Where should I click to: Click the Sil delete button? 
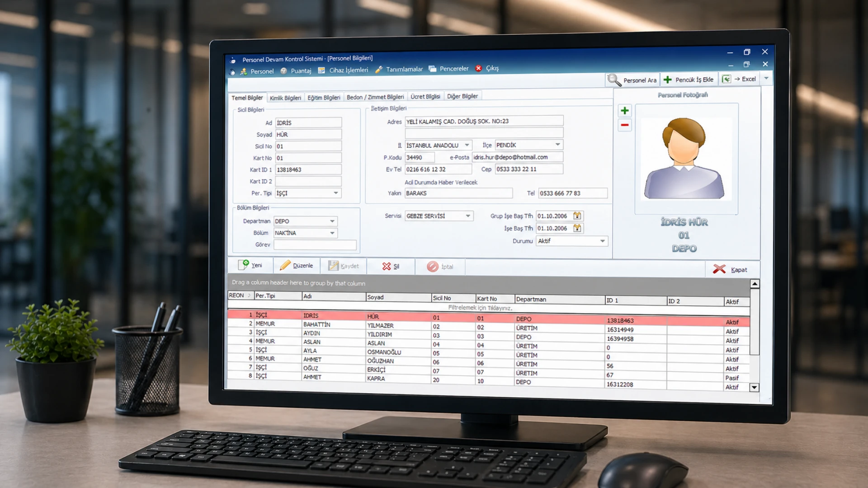tap(391, 267)
